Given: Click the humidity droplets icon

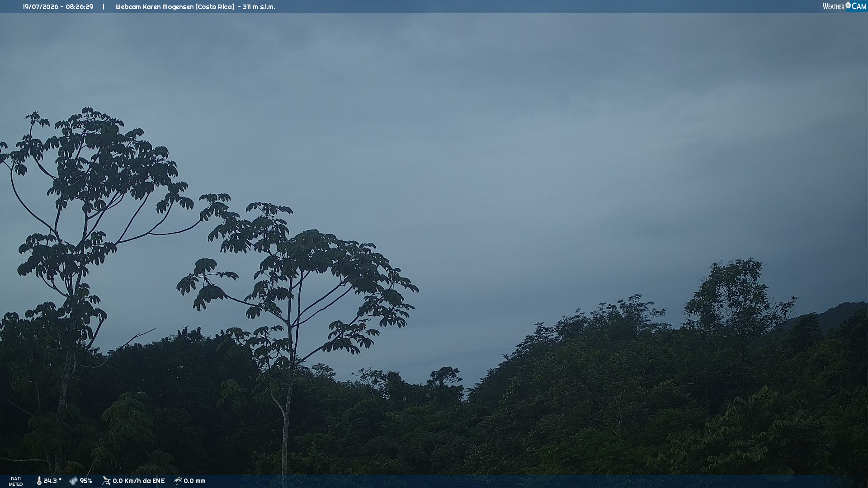Looking at the screenshot, I should coord(73,481).
